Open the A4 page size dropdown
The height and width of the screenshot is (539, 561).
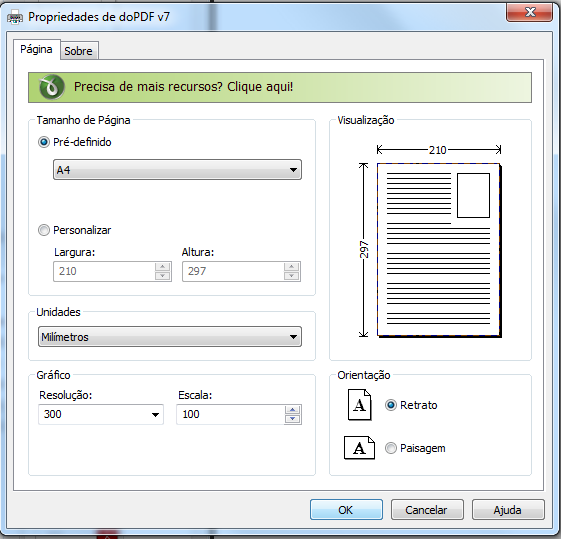tap(177, 170)
